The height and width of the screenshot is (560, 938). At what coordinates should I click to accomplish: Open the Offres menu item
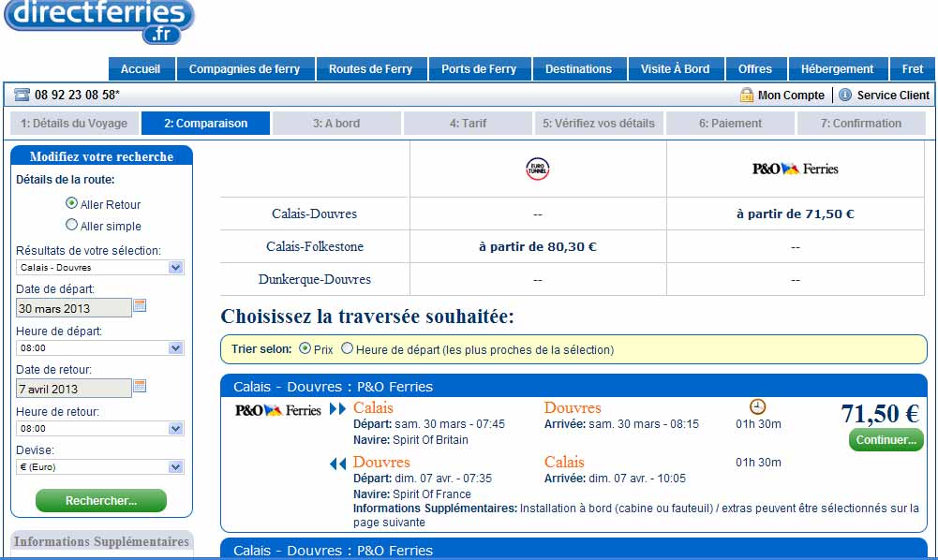tap(755, 68)
